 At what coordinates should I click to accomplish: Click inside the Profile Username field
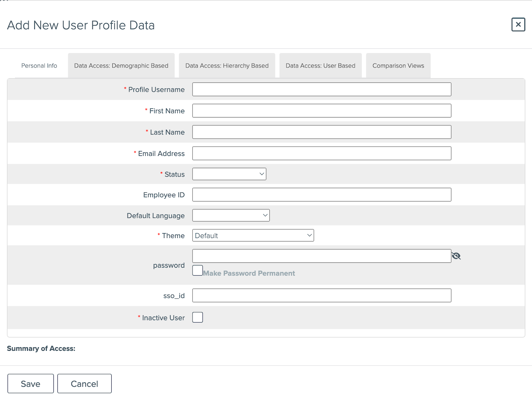[321, 89]
